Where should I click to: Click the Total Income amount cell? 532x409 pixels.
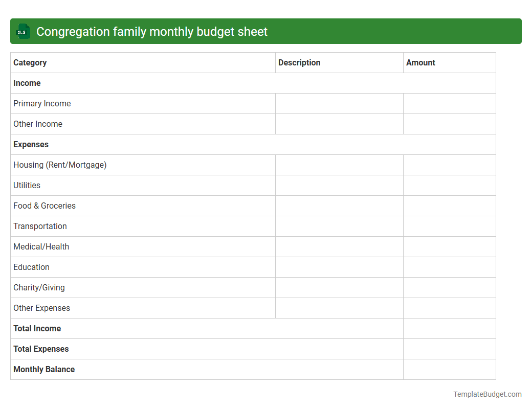pyautogui.click(x=449, y=328)
